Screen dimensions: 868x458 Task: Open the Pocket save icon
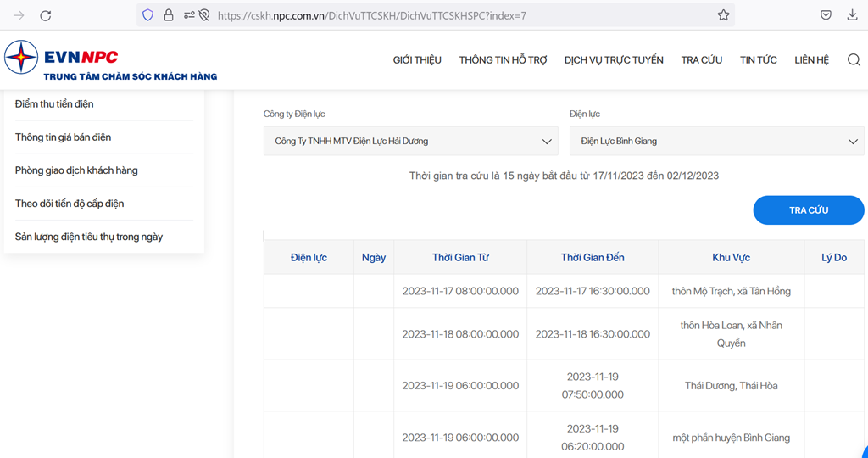(826, 15)
